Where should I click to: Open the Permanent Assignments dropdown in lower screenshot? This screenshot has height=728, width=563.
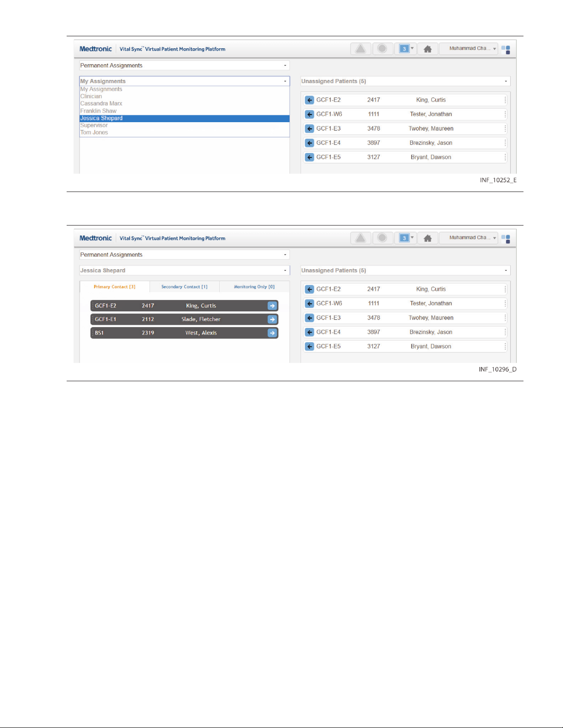pos(185,255)
